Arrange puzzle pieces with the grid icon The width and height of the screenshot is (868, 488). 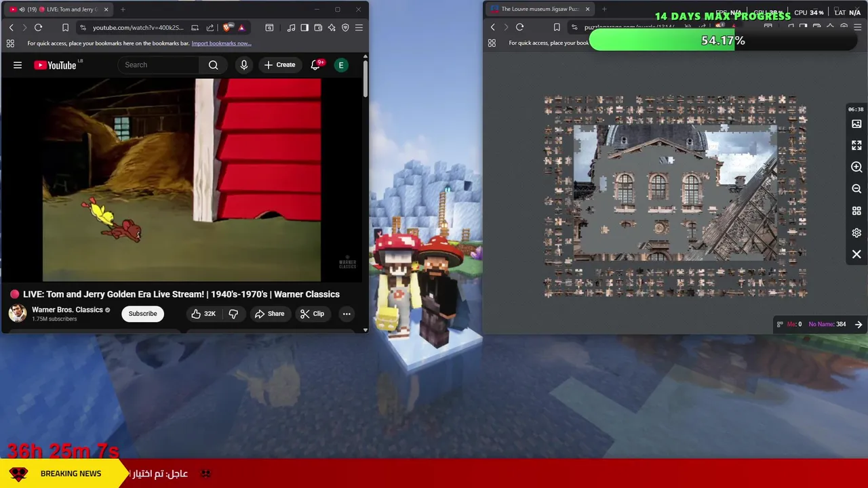tap(856, 211)
